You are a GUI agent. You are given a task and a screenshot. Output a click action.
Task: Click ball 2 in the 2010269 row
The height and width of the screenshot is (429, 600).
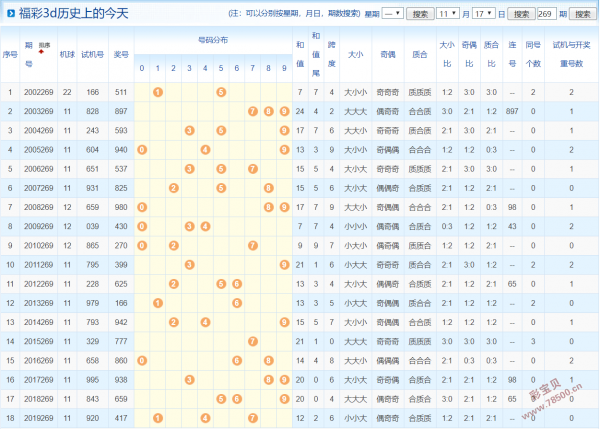click(x=174, y=245)
